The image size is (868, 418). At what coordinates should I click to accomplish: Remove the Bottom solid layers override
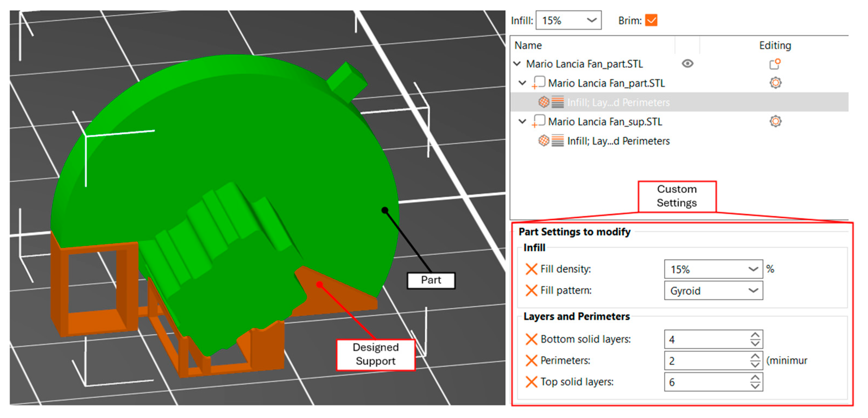[531, 339]
